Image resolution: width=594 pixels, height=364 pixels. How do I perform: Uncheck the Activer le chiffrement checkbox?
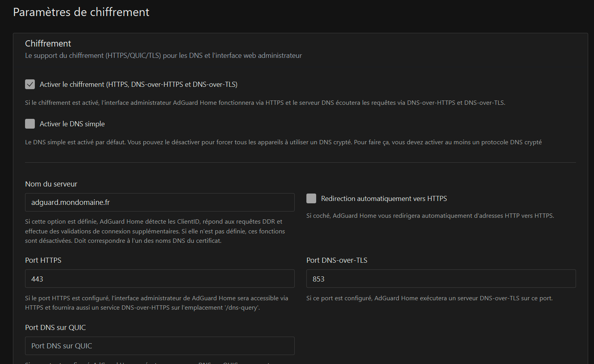[x=30, y=84]
